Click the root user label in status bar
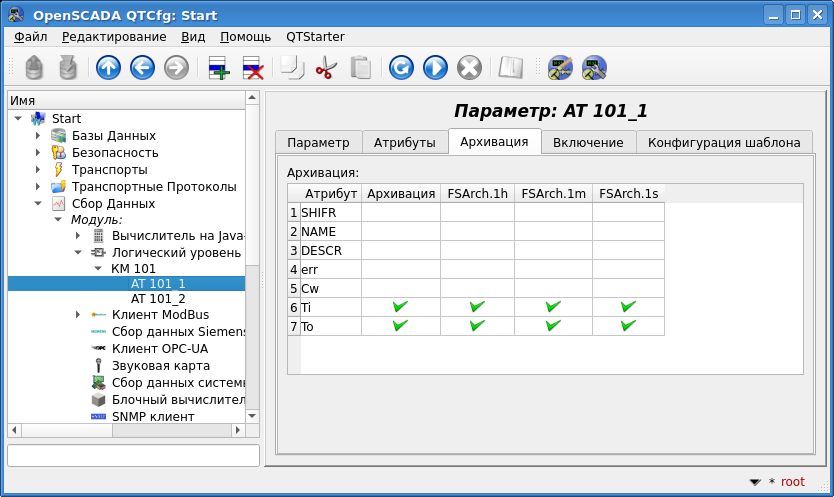 (792, 481)
